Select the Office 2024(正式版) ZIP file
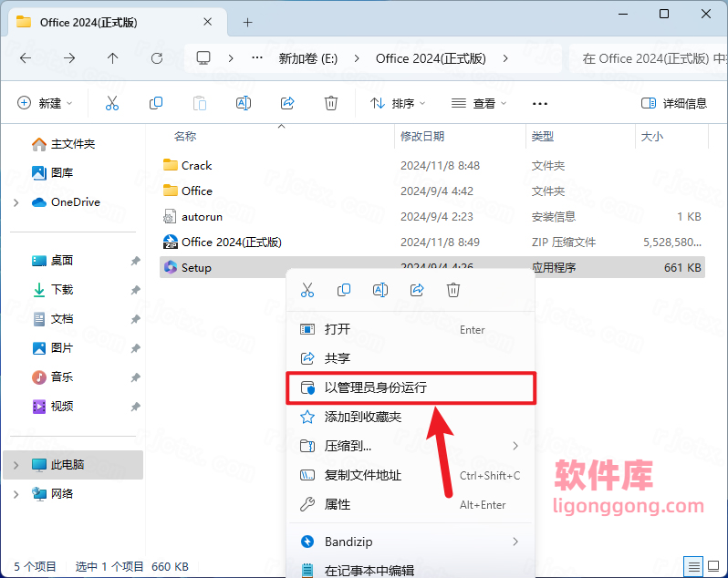Viewport: 728px width, 578px height. (x=432, y=243)
